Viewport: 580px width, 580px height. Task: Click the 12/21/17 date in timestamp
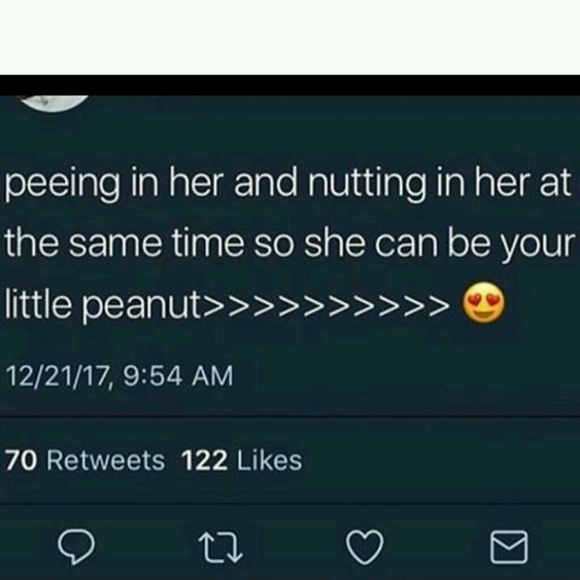[x=57, y=376]
